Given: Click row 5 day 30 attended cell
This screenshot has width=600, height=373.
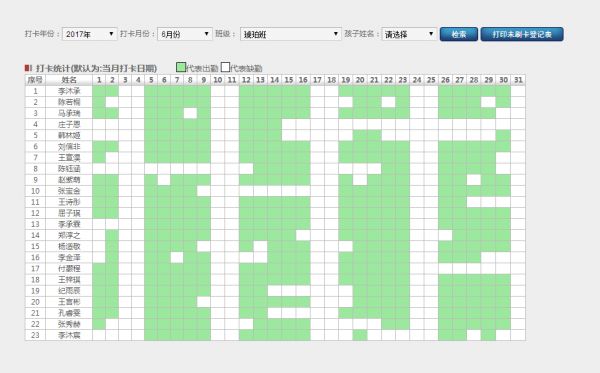Looking at the screenshot, I should coord(504,135).
